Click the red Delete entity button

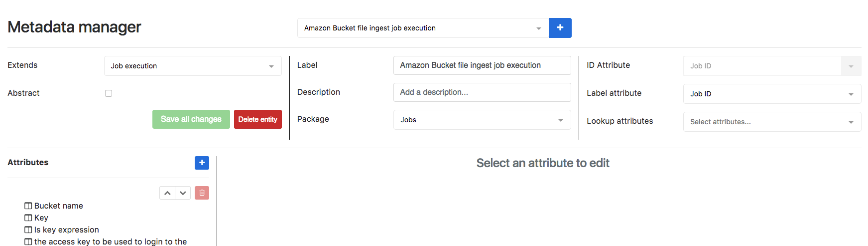257,119
